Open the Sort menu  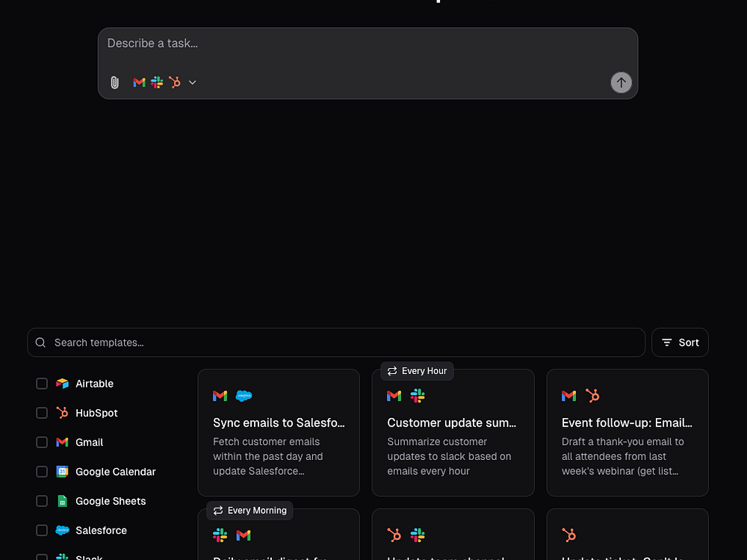680,343
